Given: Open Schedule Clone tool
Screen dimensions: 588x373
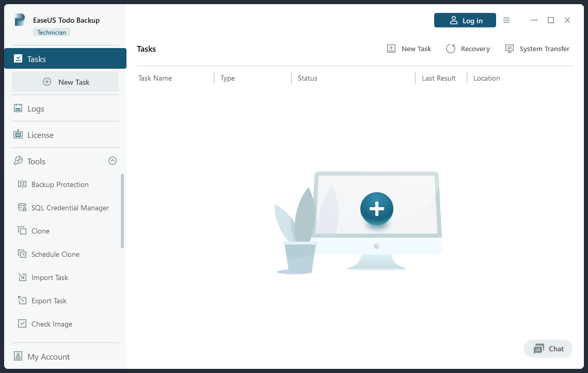Looking at the screenshot, I should coord(55,254).
